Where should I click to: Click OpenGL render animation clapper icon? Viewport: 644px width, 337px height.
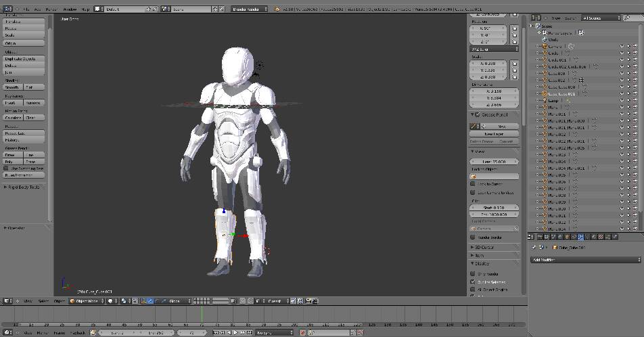315,301
